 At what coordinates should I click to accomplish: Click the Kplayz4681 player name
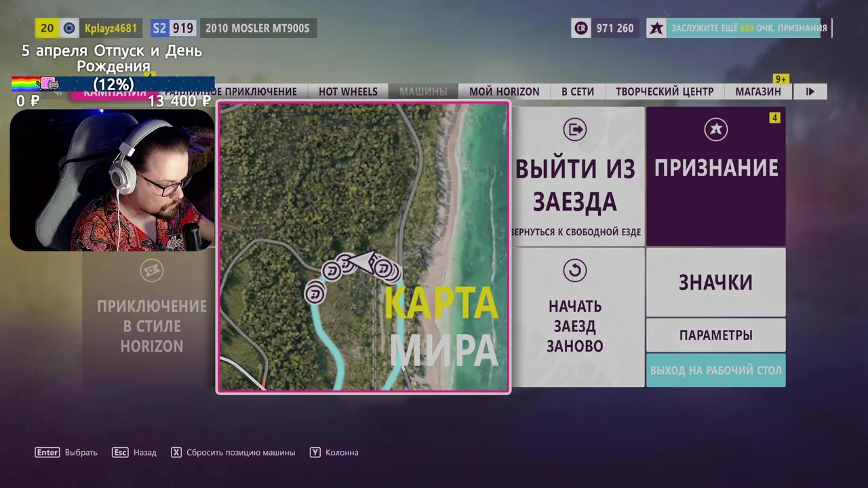point(111,28)
